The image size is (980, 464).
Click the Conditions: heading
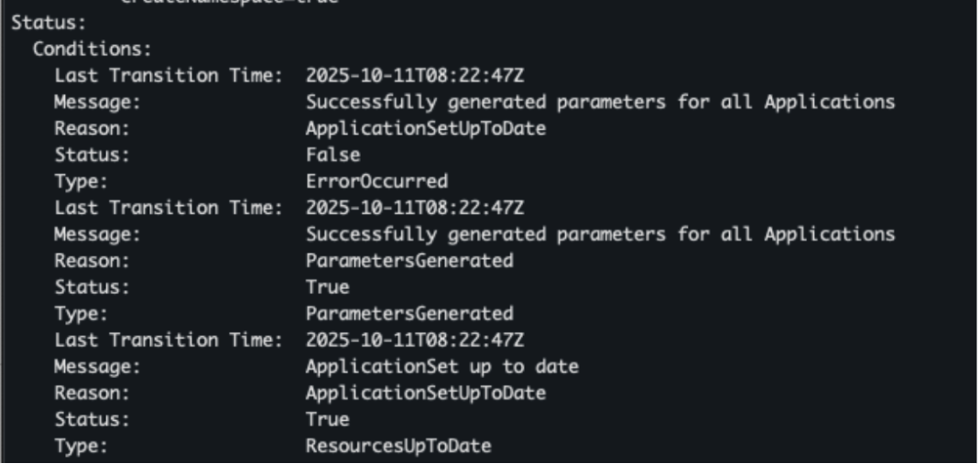(96, 49)
